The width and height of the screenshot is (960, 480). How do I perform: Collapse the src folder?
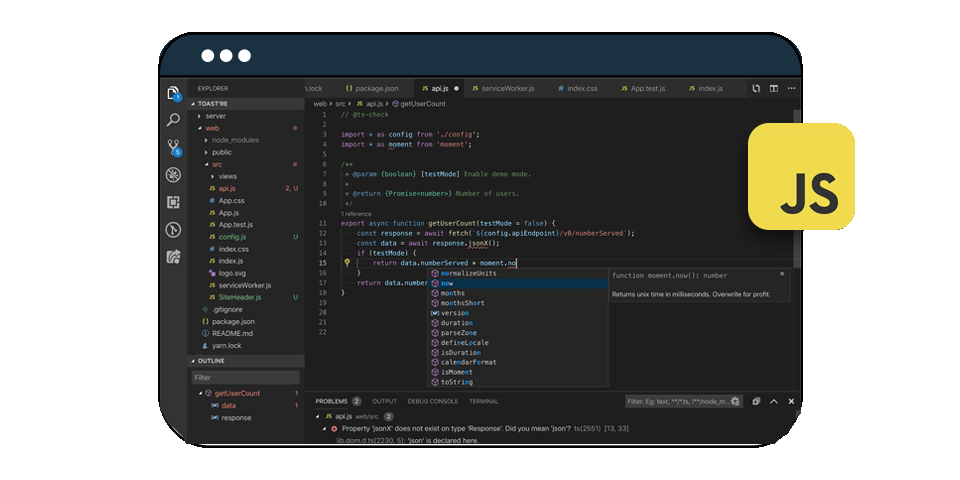[x=206, y=164]
